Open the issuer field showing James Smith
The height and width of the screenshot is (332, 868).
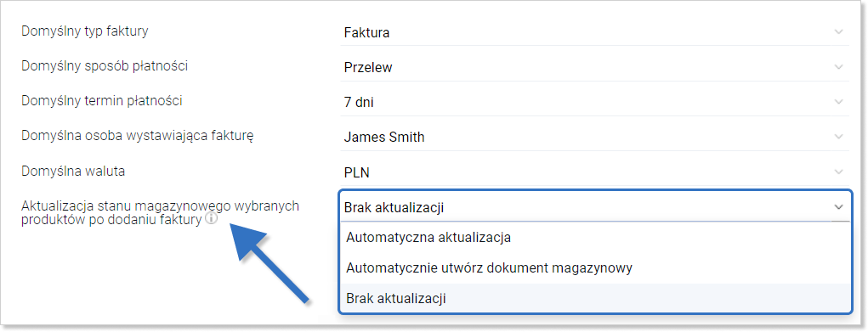point(594,137)
